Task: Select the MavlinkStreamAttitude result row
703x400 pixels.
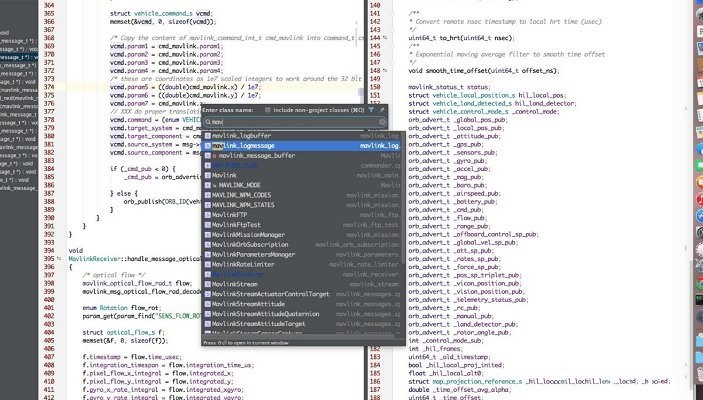Action: [x=303, y=304]
